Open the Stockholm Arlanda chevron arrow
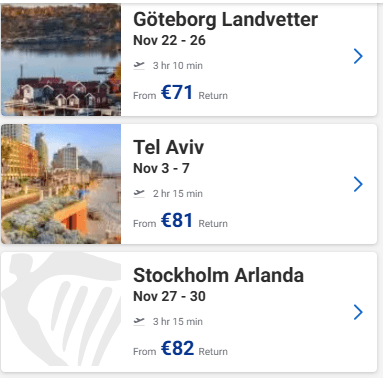The width and height of the screenshot is (383, 378). tap(358, 312)
